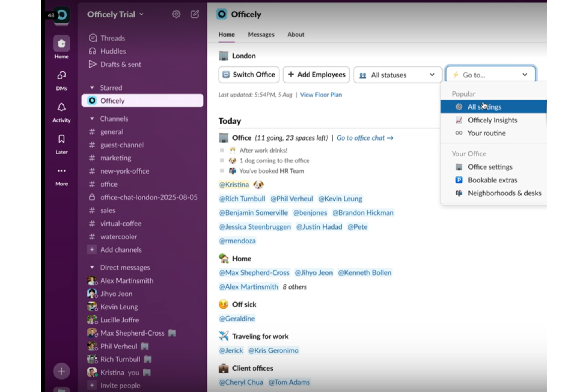Click the @Geraldine mention under Off sick
Viewport: 588px width, 392px height.
pyautogui.click(x=237, y=319)
